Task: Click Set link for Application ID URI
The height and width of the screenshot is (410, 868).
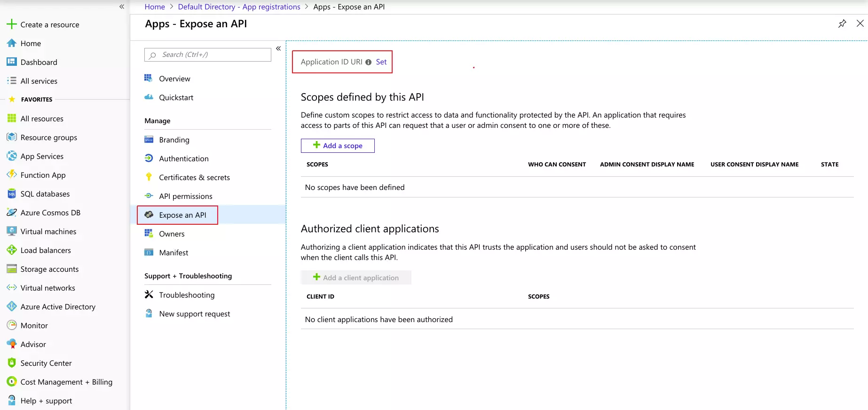Action: click(x=381, y=62)
